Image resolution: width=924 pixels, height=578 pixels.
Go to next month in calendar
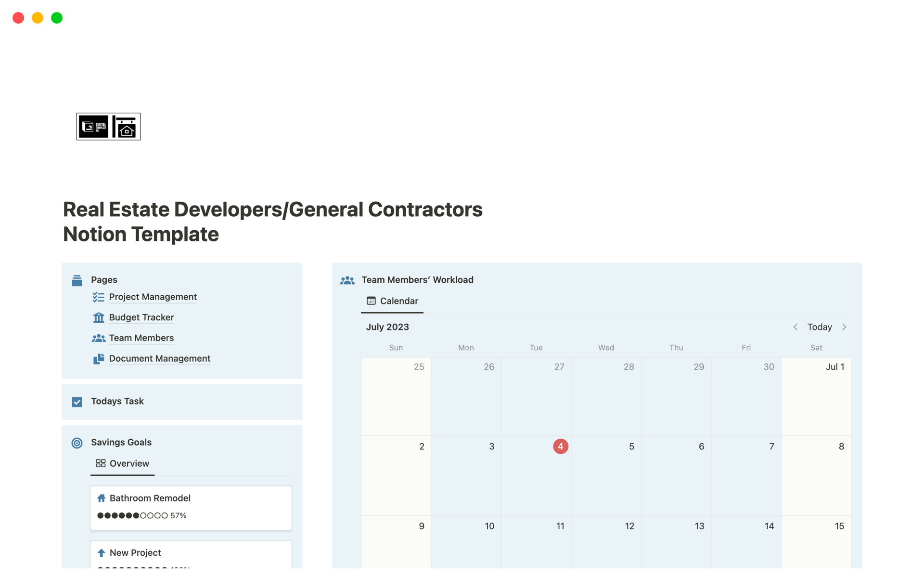844,327
